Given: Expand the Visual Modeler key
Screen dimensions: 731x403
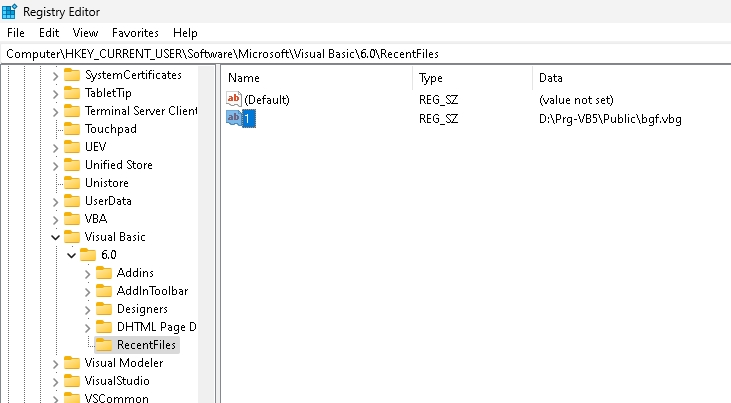Looking at the screenshot, I should coord(55,364).
